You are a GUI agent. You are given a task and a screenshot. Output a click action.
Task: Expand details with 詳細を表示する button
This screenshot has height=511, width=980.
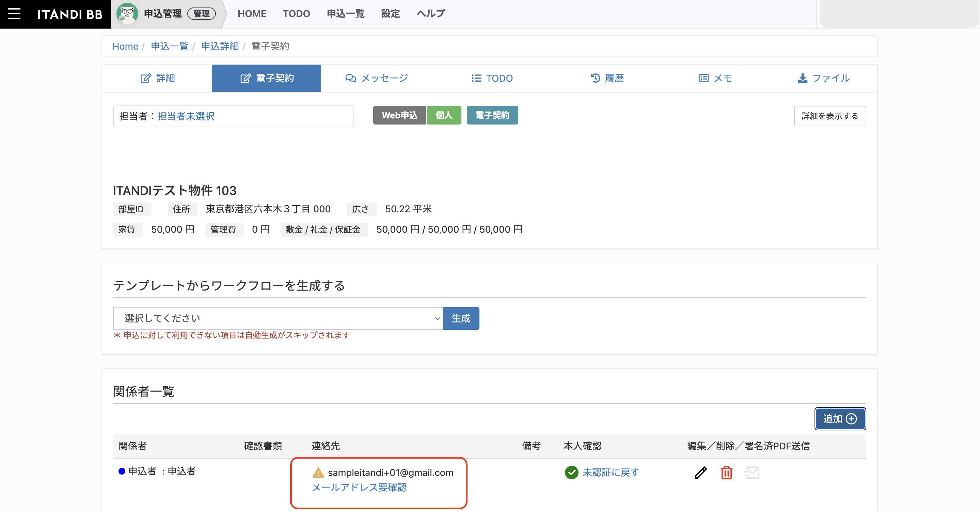click(830, 116)
